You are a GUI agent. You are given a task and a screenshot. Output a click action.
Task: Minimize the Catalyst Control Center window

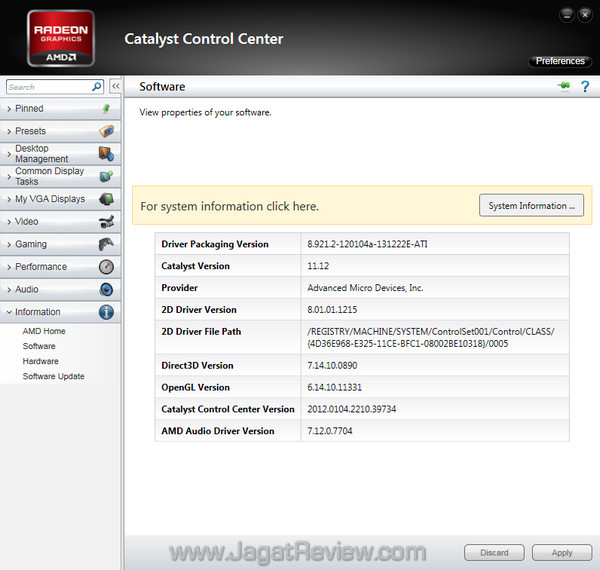pos(567,15)
